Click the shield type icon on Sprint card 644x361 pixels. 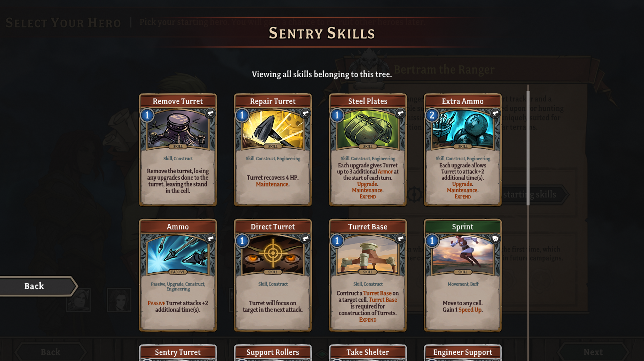(x=495, y=239)
